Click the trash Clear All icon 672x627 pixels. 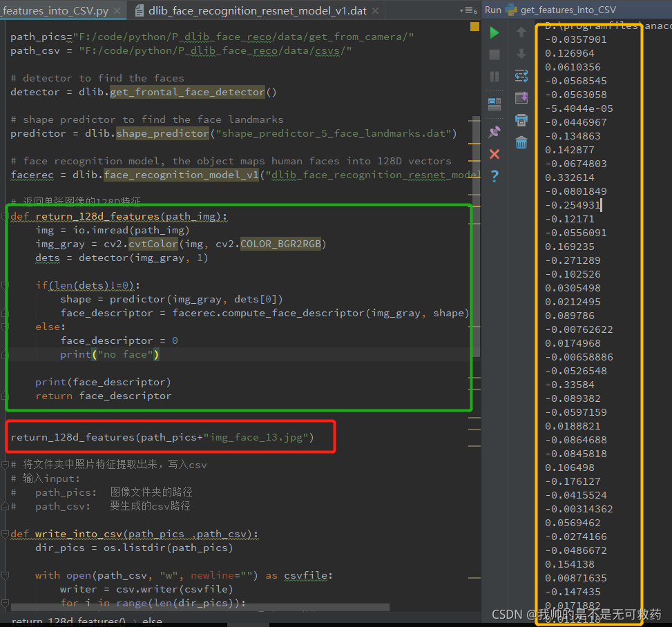(521, 142)
